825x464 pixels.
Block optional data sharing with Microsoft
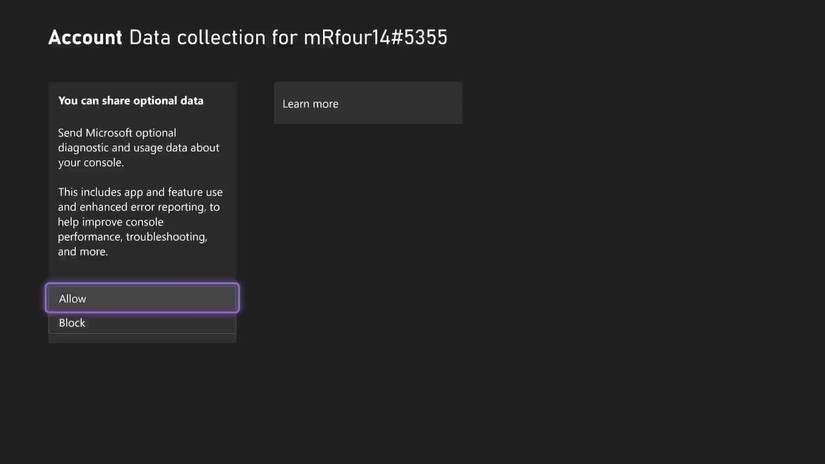click(x=142, y=323)
